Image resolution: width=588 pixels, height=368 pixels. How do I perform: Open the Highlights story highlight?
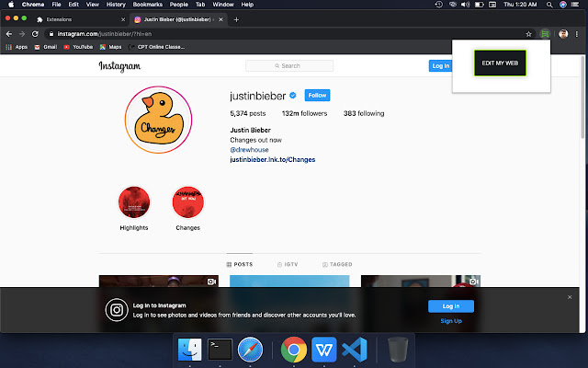[134, 202]
